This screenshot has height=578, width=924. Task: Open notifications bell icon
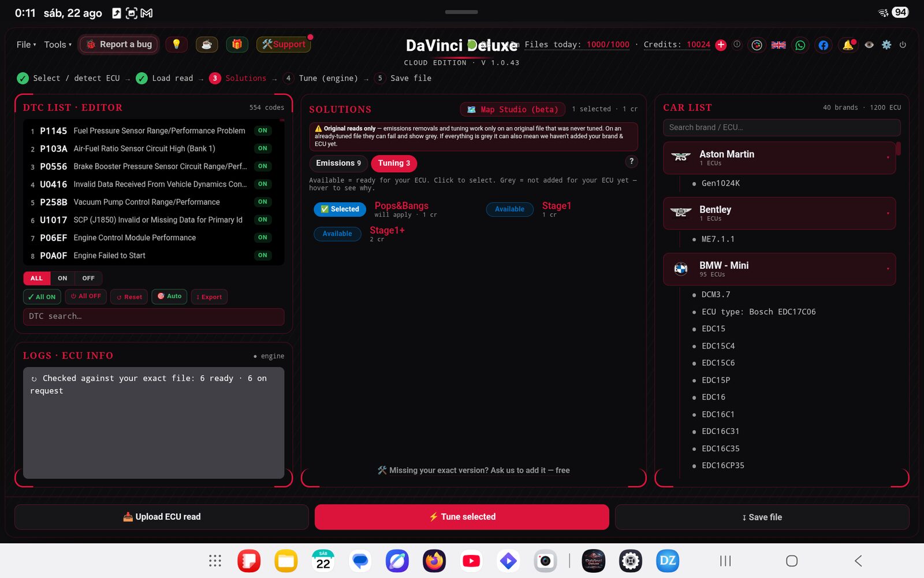click(848, 45)
